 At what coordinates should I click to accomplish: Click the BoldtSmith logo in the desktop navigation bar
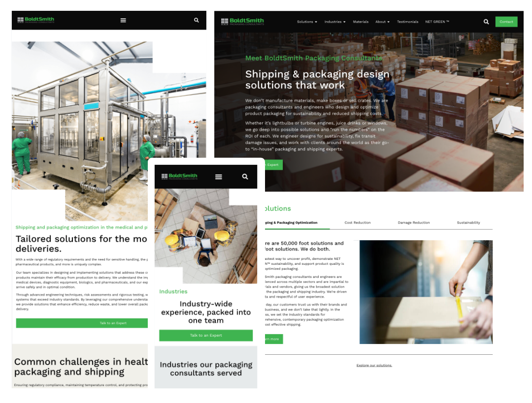242,22
